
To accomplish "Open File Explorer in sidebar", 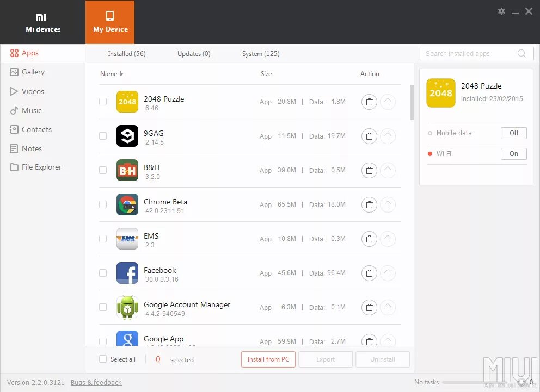I will tap(42, 167).
